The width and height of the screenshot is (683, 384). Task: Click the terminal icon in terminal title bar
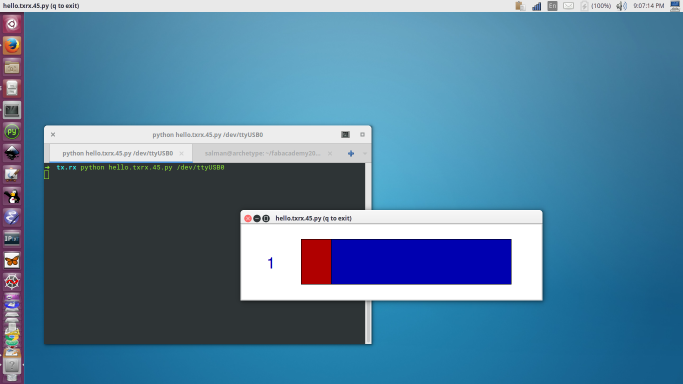click(345, 135)
